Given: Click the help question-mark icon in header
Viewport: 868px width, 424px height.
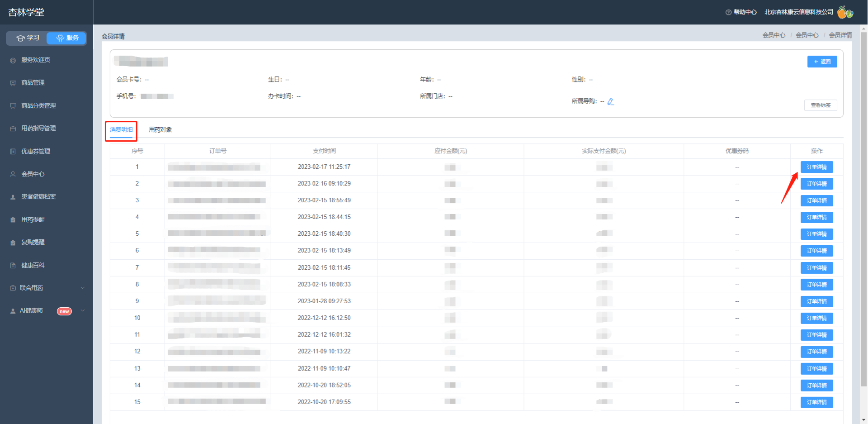Looking at the screenshot, I should (x=728, y=12).
